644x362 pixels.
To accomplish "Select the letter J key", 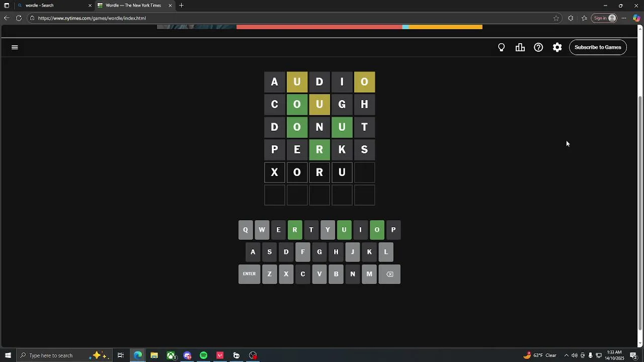I will point(353,252).
